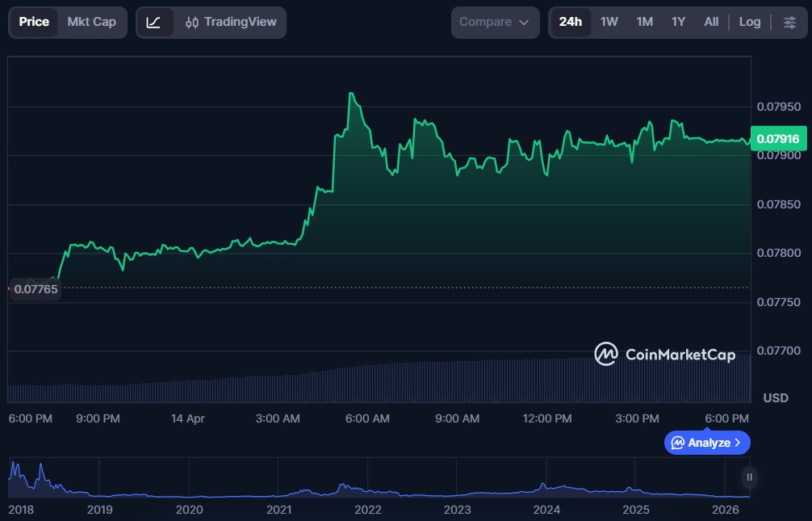Click the pause handle on range navigator
Screen dimensions: 812x521
(x=750, y=477)
